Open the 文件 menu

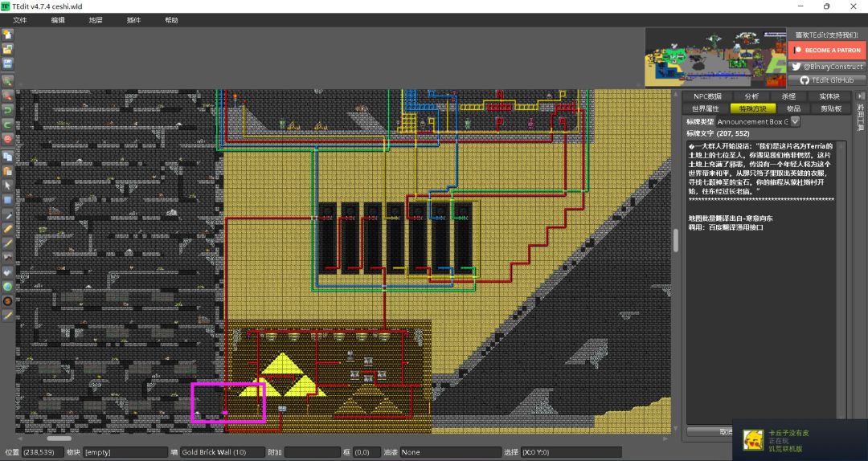20,20
